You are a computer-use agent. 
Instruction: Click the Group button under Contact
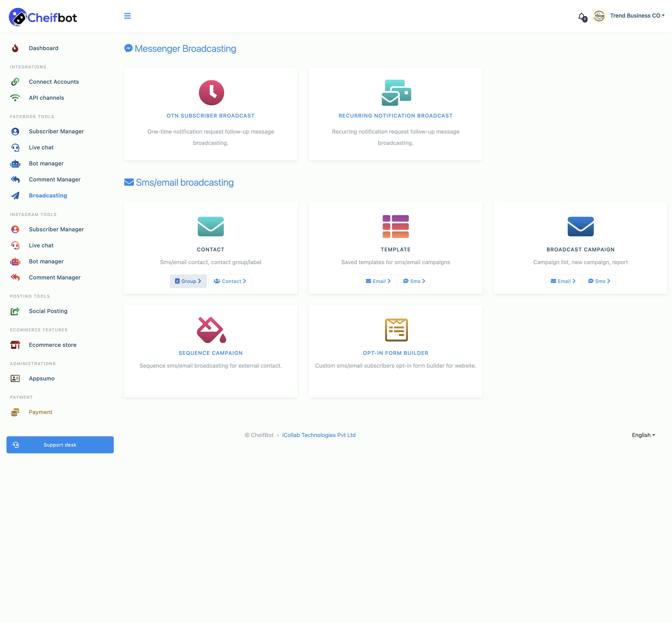click(x=187, y=281)
